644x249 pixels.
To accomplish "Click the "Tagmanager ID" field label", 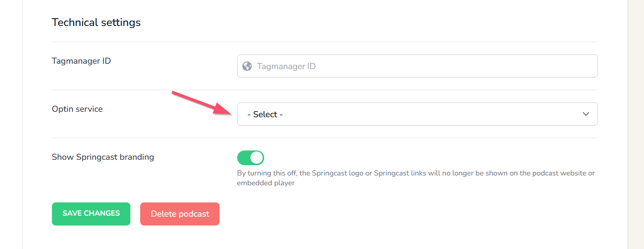I will [81, 61].
